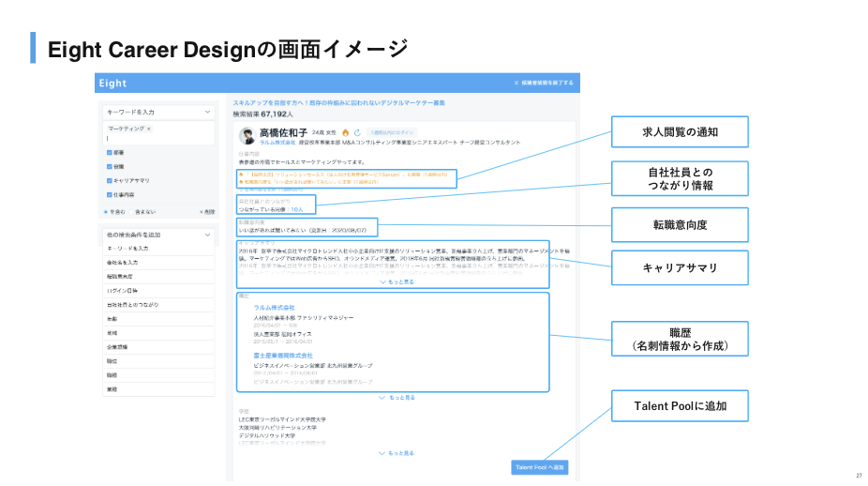Remove the マーケティング keyword tag
Screen dimensions: 868x486
[149, 129]
